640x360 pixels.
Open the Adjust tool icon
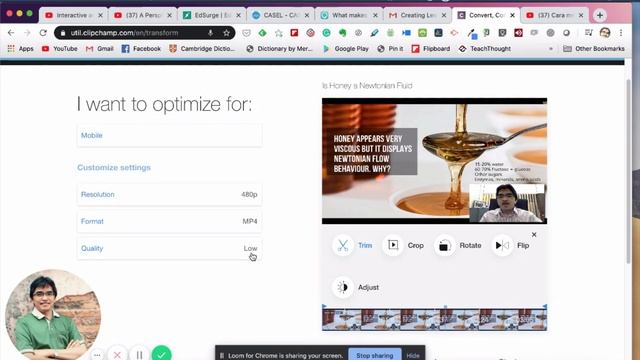(x=342, y=287)
